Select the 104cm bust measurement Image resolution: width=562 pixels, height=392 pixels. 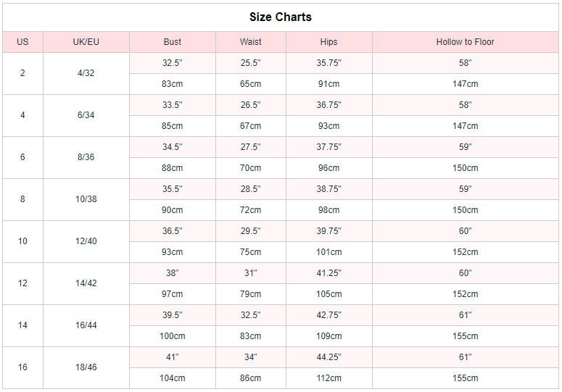pos(173,378)
